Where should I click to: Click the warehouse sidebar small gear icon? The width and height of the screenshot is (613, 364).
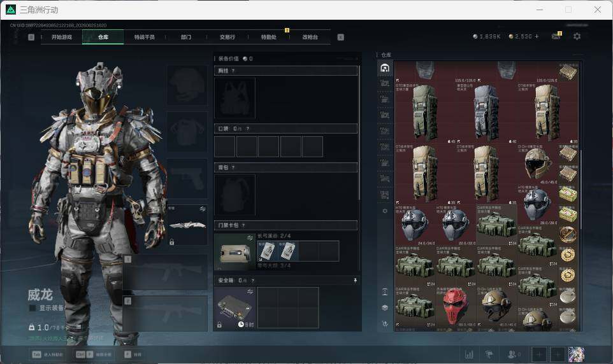pyautogui.click(x=385, y=211)
